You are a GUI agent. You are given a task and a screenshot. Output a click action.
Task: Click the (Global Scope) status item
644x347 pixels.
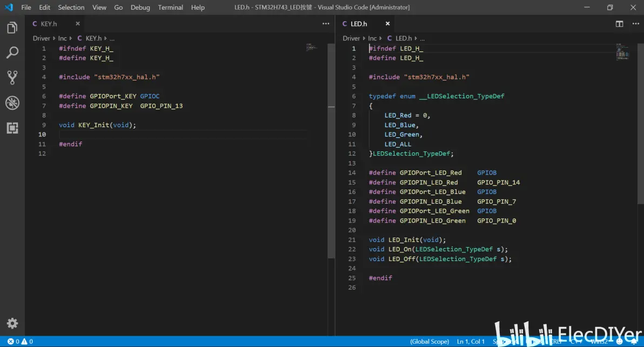point(430,342)
